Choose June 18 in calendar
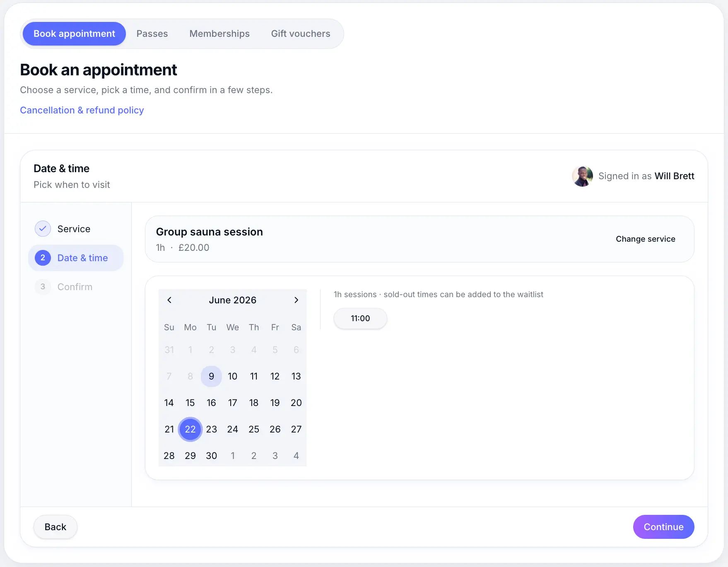The image size is (728, 567). click(x=254, y=403)
